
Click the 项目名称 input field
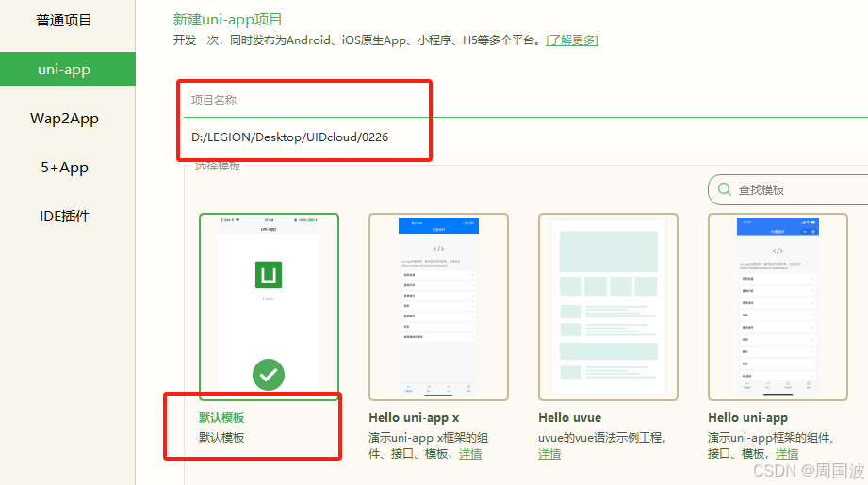tap(525, 100)
